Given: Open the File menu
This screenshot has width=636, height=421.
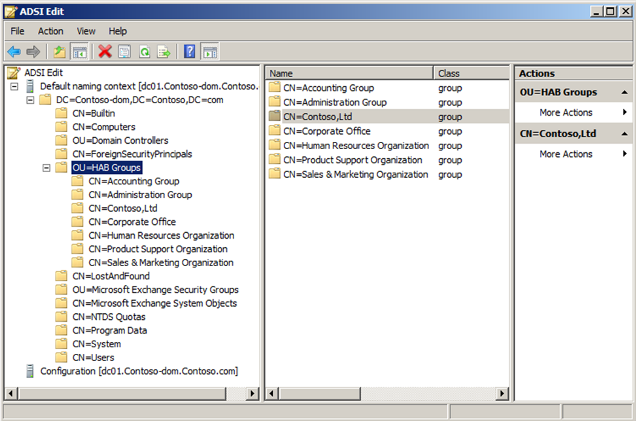Looking at the screenshot, I should tap(17, 31).
